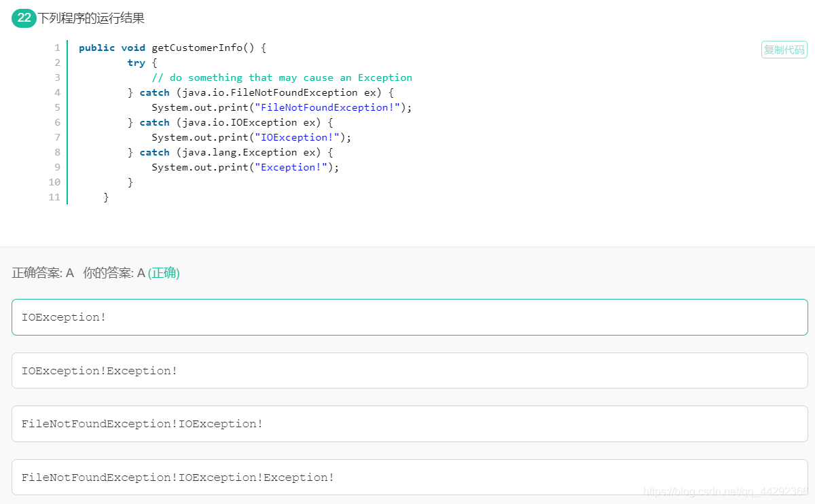Click the green question number 22 badge
815x504 pixels.
(x=24, y=18)
